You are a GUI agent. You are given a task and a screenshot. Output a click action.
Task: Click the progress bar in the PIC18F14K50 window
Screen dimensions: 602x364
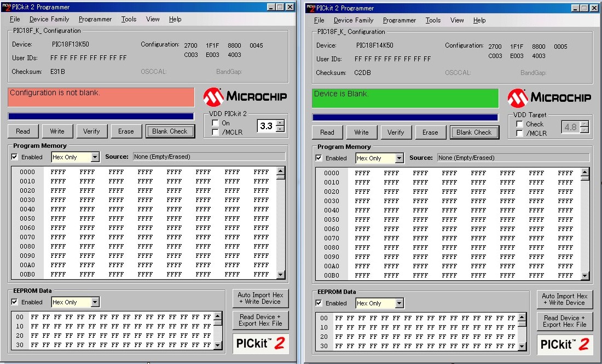pyautogui.click(x=405, y=118)
